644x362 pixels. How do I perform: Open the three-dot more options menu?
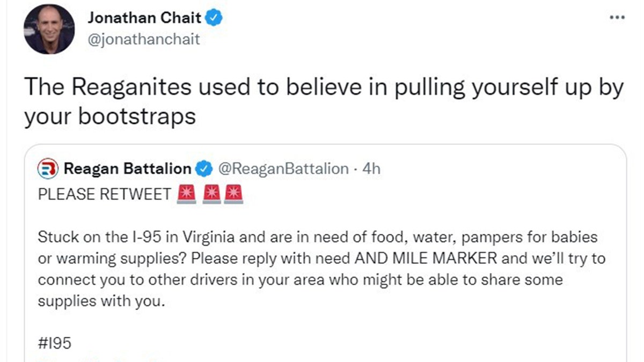(618, 17)
